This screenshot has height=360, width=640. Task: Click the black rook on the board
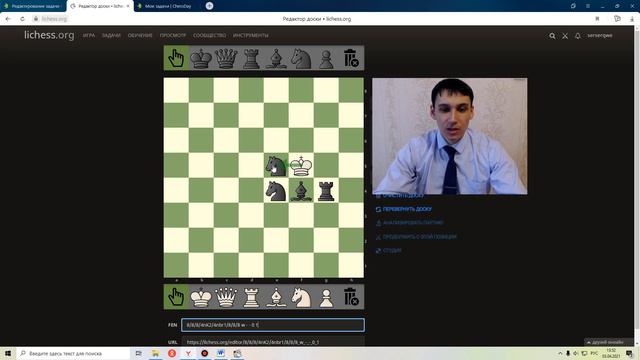tap(326, 191)
